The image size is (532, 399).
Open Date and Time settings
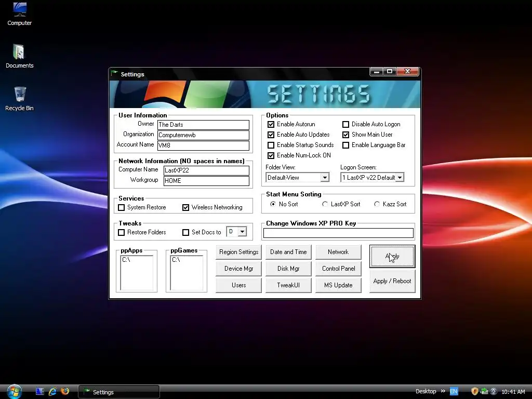(x=288, y=252)
